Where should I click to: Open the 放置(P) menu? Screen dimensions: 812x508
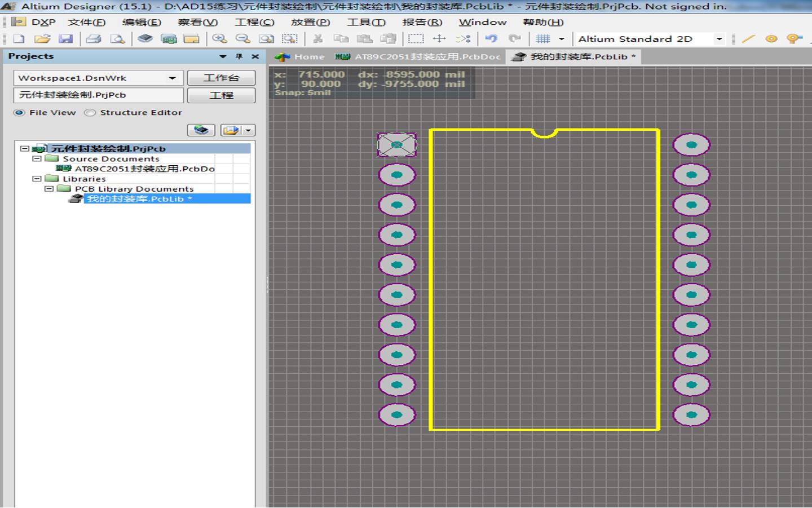pyautogui.click(x=310, y=22)
